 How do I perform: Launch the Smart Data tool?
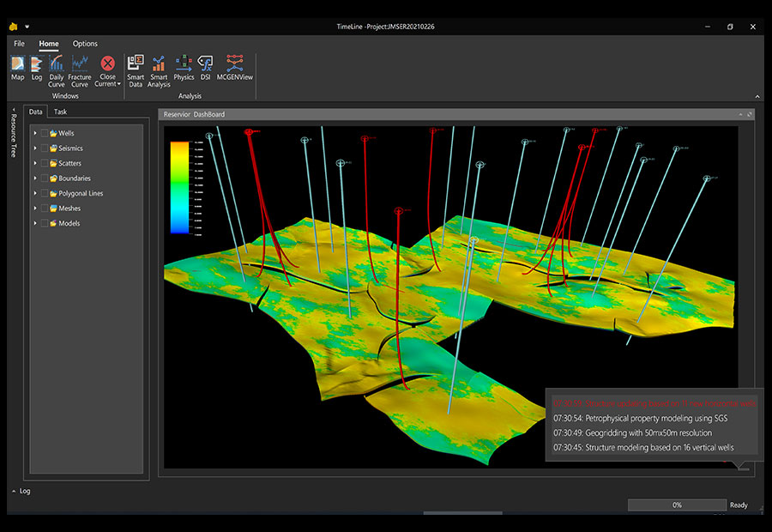[136, 71]
